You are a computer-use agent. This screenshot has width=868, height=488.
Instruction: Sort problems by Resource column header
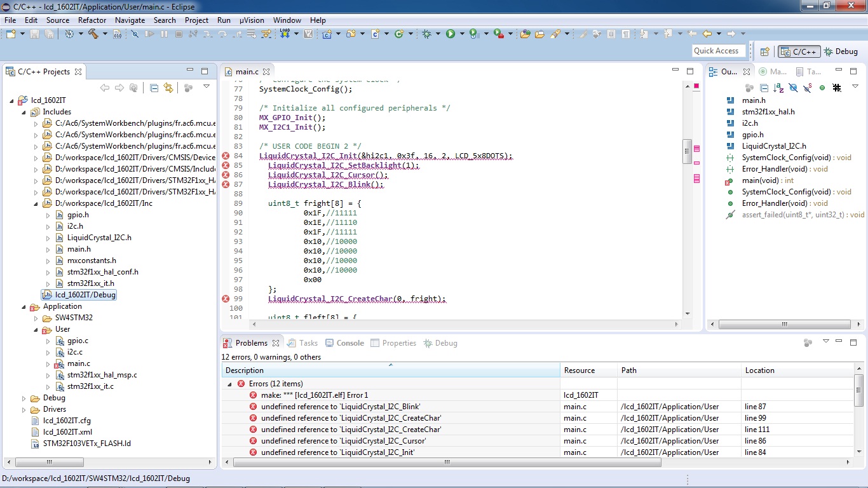(x=588, y=370)
